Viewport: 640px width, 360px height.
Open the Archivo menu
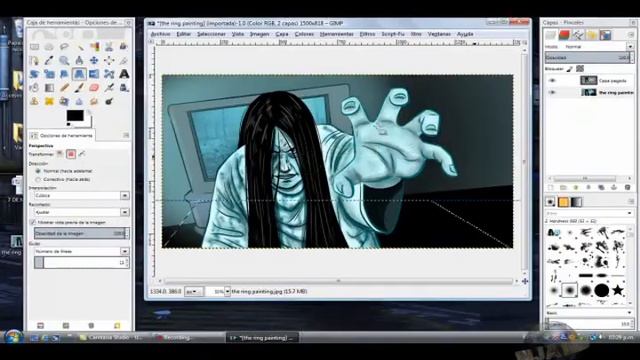[x=160, y=34]
